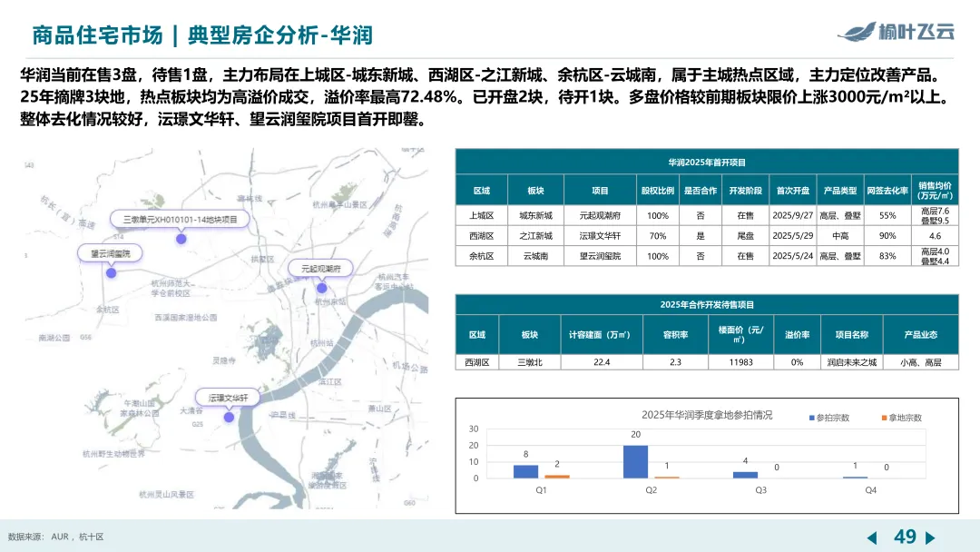Click the 溢价率 column header

coord(797,334)
